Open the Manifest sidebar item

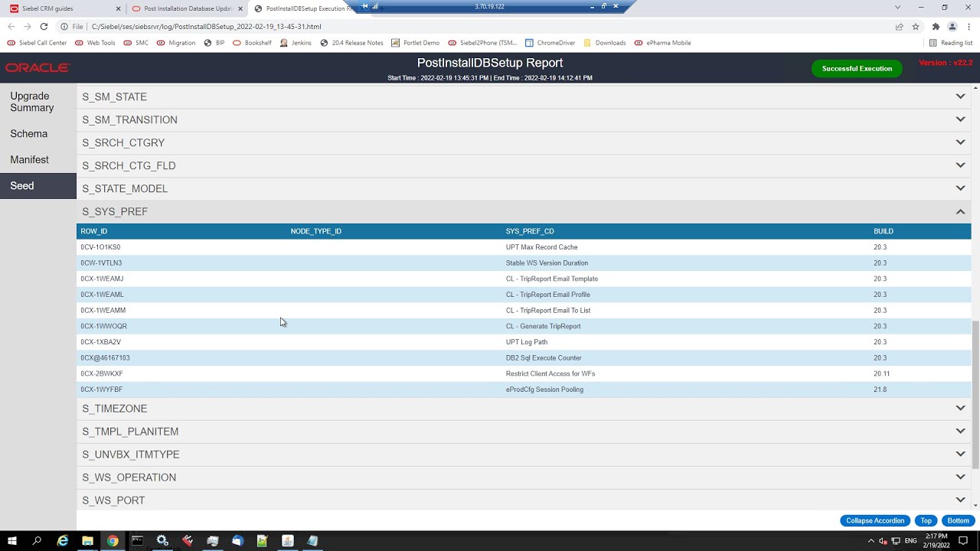(38, 160)
